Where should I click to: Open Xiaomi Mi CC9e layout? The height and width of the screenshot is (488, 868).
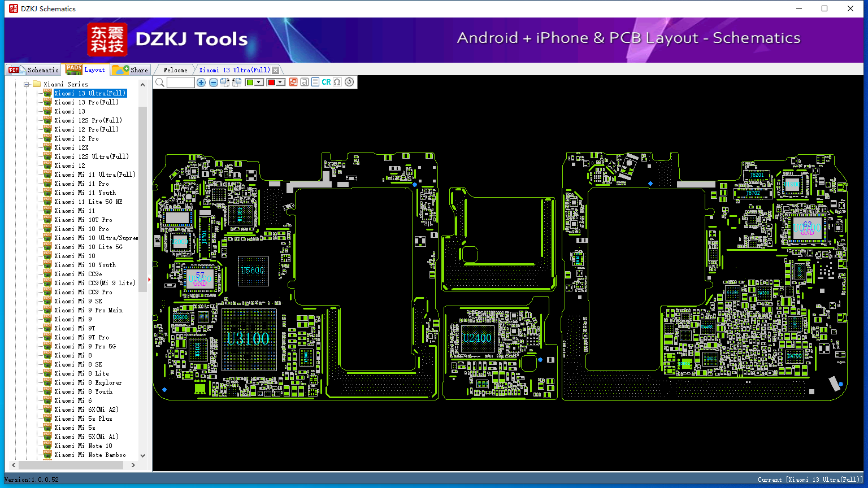click(x=78, y=274)
